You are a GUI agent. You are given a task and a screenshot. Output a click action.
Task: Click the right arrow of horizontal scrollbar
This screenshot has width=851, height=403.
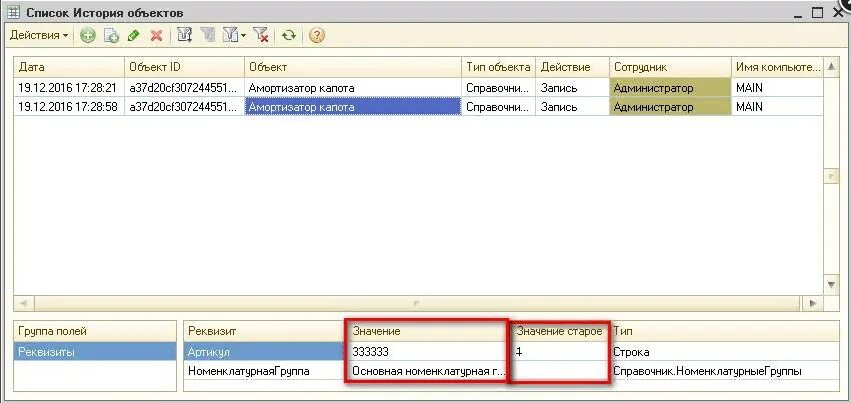812,303
